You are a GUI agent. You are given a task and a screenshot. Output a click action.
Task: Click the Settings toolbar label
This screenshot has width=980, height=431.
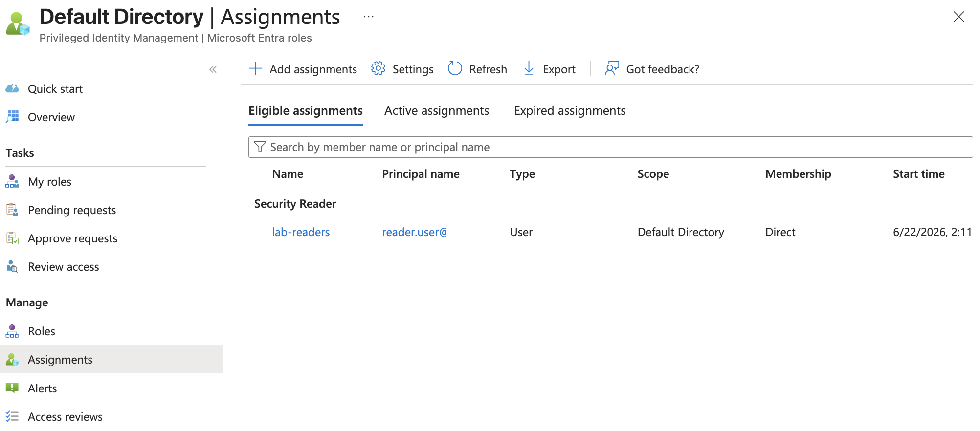(413, 69)
